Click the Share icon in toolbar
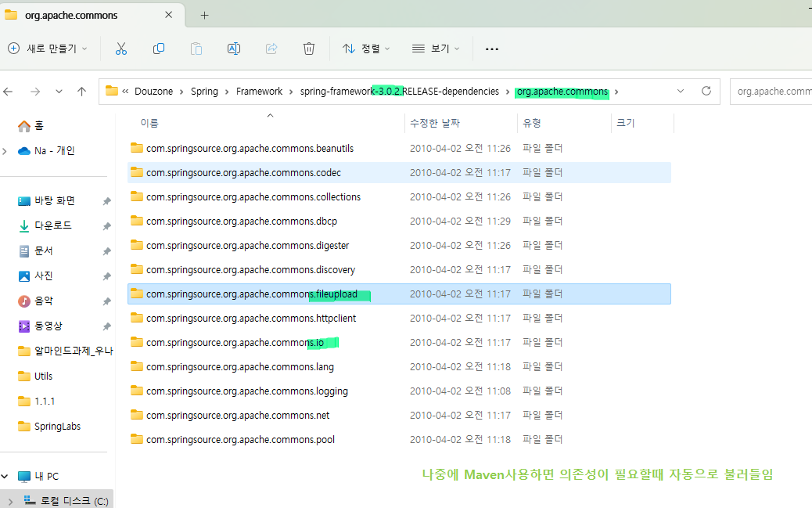Viewport: 812px width, 508px height. tap(271, 49)
